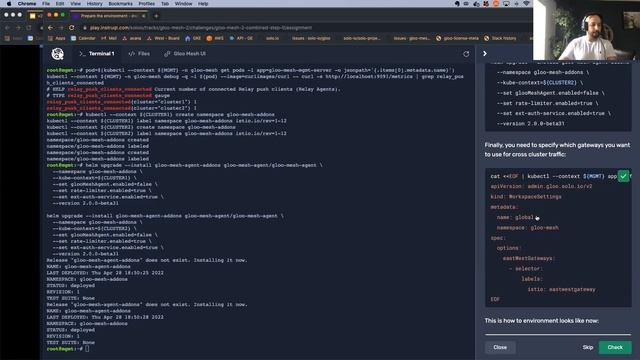Open the Apple menu
The image size is (640, 360).
9,4
